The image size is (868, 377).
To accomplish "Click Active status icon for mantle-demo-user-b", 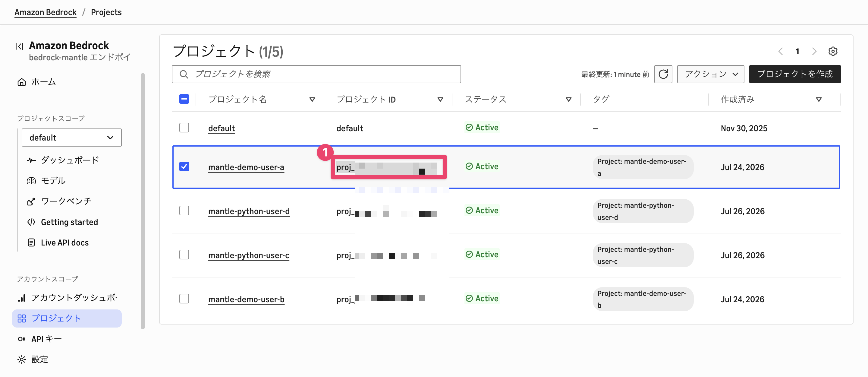I will tap(469, 298).
